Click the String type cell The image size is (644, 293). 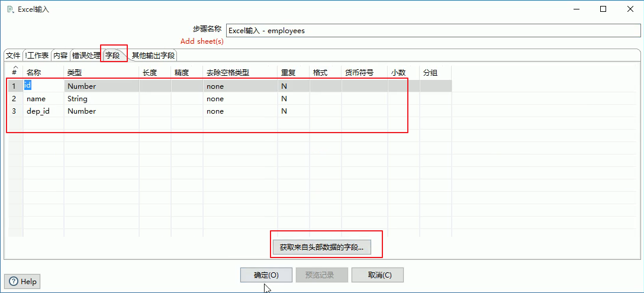(101, 99)
